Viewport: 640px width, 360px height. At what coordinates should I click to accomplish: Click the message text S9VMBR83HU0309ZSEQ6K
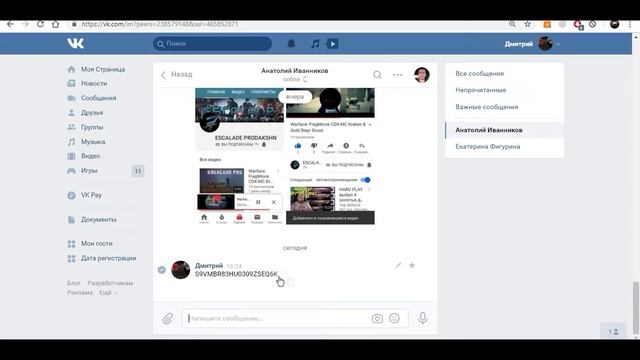[236, 274]
